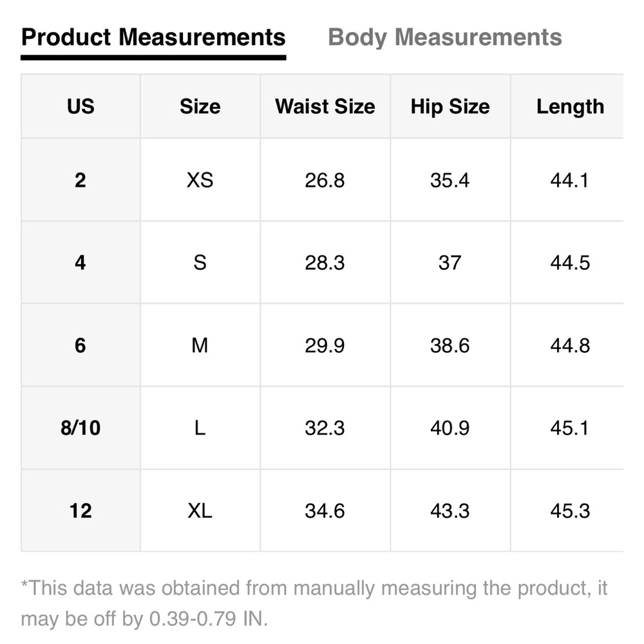Select waist value 26.8
The height and width of the screenshot is (644, 644).
(x=325, y=180)
